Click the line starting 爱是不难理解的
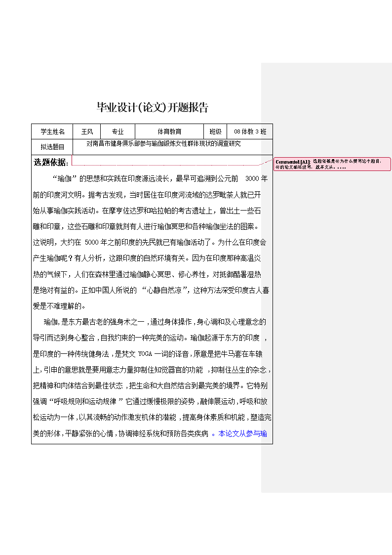392x555 pixels. point(59,306)
